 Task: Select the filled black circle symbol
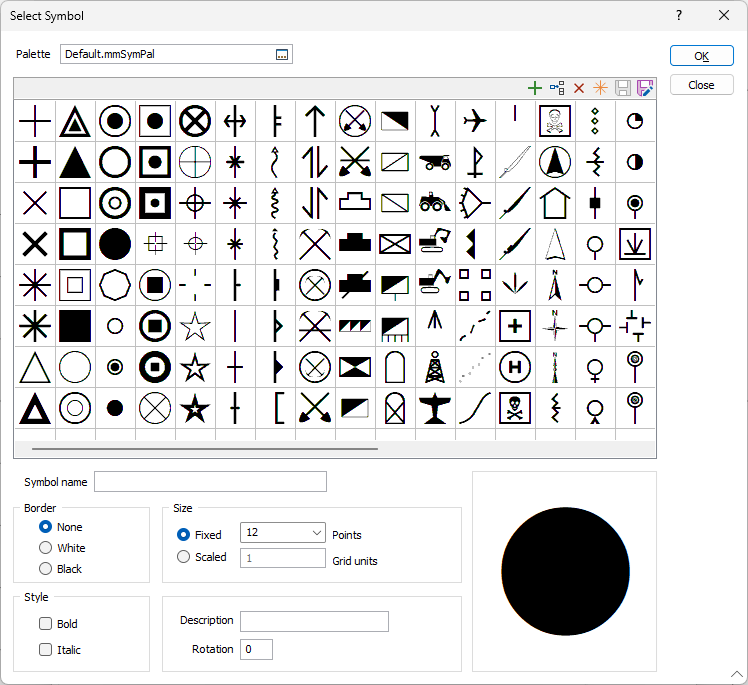115,244
